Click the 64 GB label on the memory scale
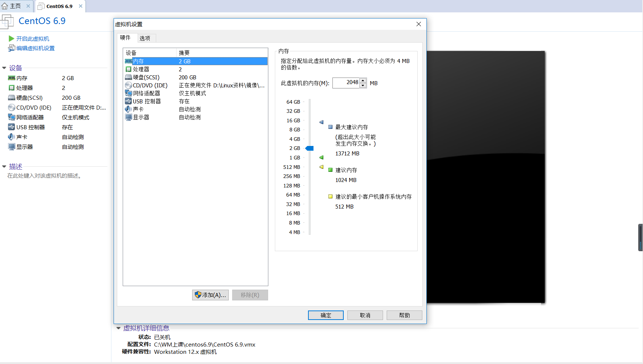 (293, 102)
